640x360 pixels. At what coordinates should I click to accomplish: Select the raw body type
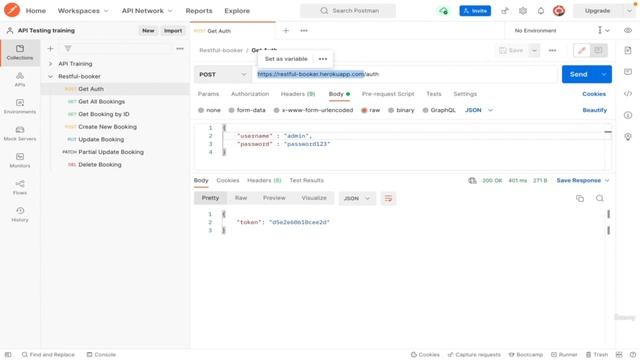coord(370,110)
